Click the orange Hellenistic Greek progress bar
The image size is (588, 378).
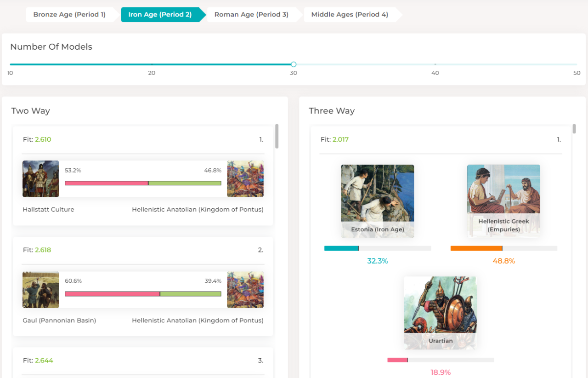476,248
